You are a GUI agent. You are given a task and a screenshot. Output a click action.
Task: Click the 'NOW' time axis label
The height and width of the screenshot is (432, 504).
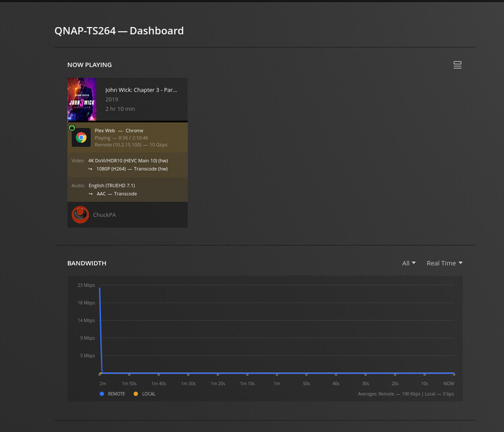click(449, 383)
